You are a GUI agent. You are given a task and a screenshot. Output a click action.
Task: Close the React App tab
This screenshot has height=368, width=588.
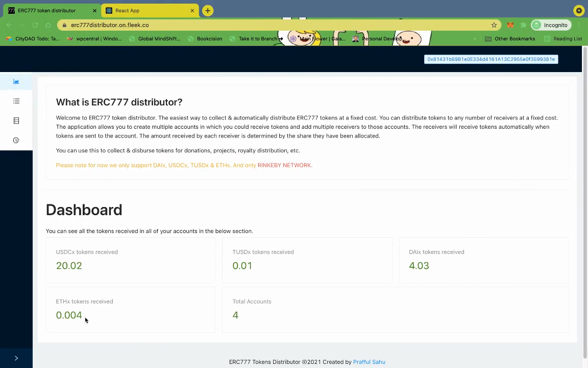click(192, 11)
